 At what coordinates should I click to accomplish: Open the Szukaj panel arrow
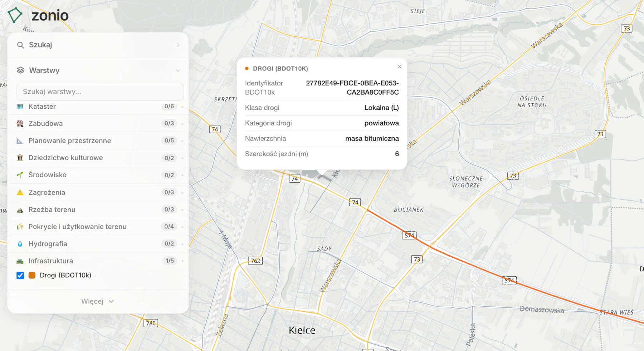[x=178, y=45]
